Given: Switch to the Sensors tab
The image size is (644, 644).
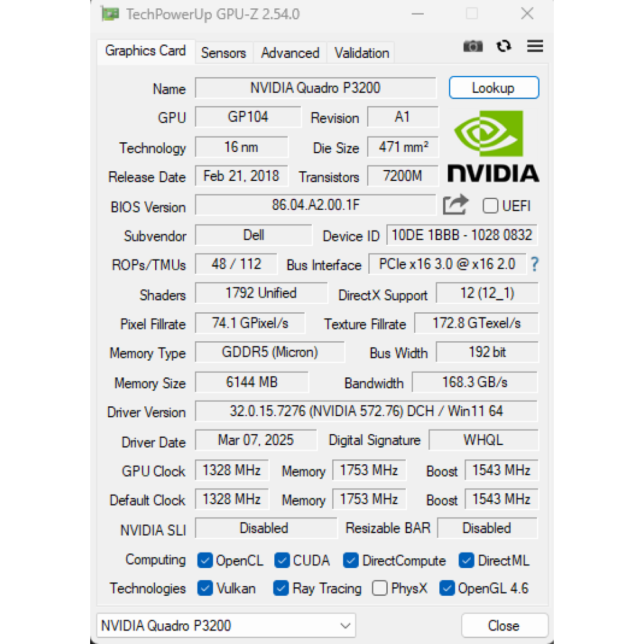Looking at the screenshot, I should (223, 53).
